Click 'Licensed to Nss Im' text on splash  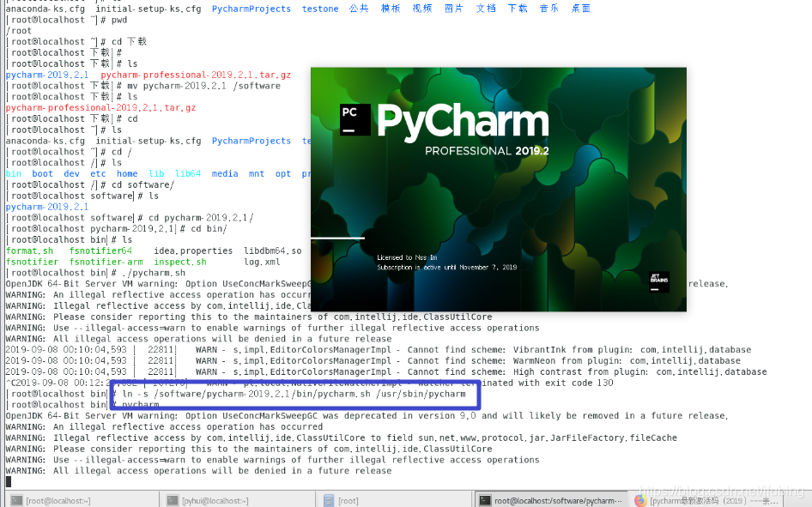point(407,257)
